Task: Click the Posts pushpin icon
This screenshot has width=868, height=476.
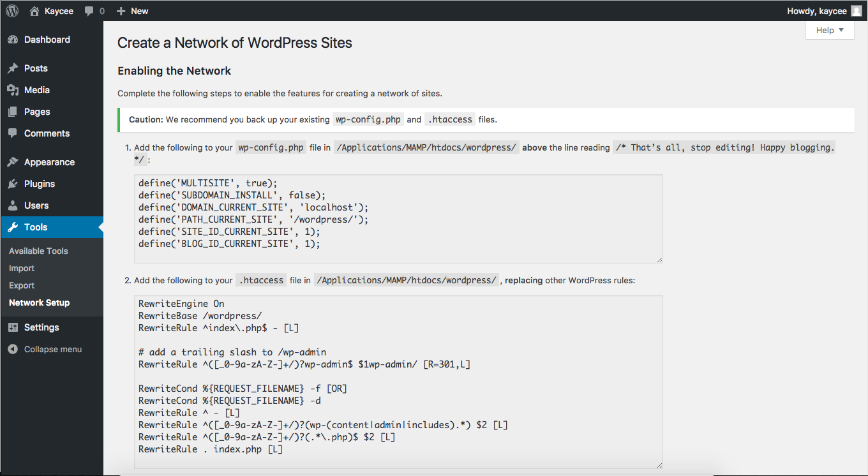Action: click(x=13, y=68)
